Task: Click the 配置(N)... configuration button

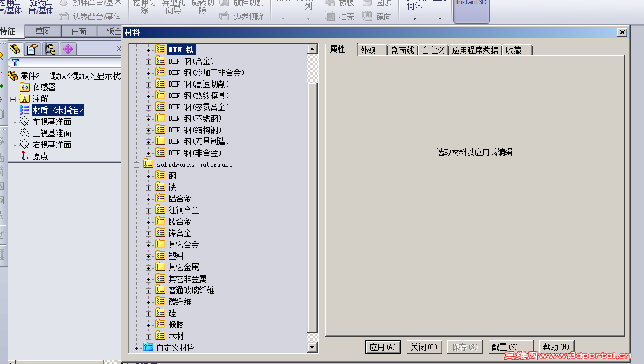Action: coord(510,347)
